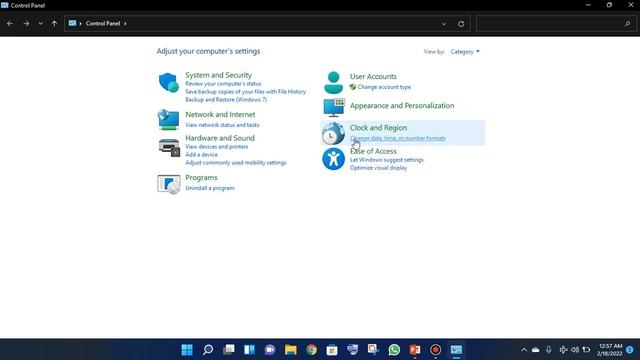
Task: Click the OneDrive cloud tray icon
Action: coord(536,350)
